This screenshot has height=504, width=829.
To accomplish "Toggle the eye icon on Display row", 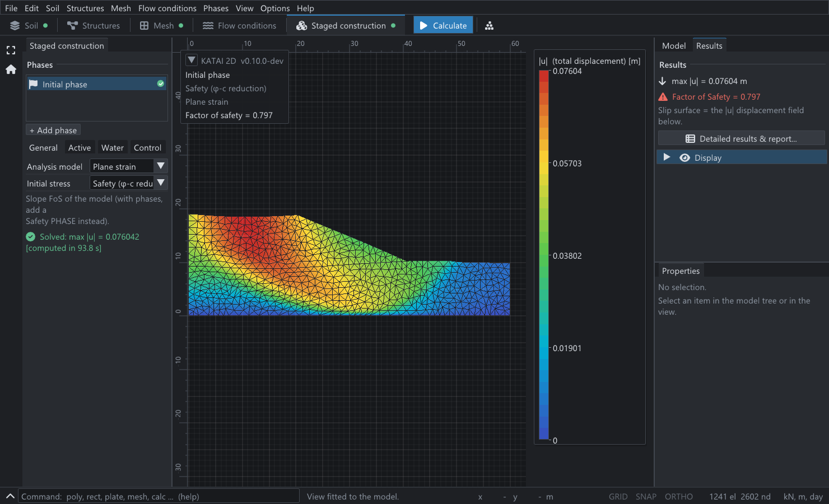I will coord(684,158).
